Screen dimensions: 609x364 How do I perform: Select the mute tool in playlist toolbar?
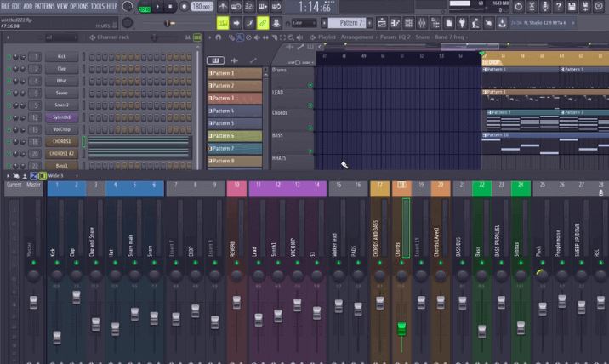point(257,37)
